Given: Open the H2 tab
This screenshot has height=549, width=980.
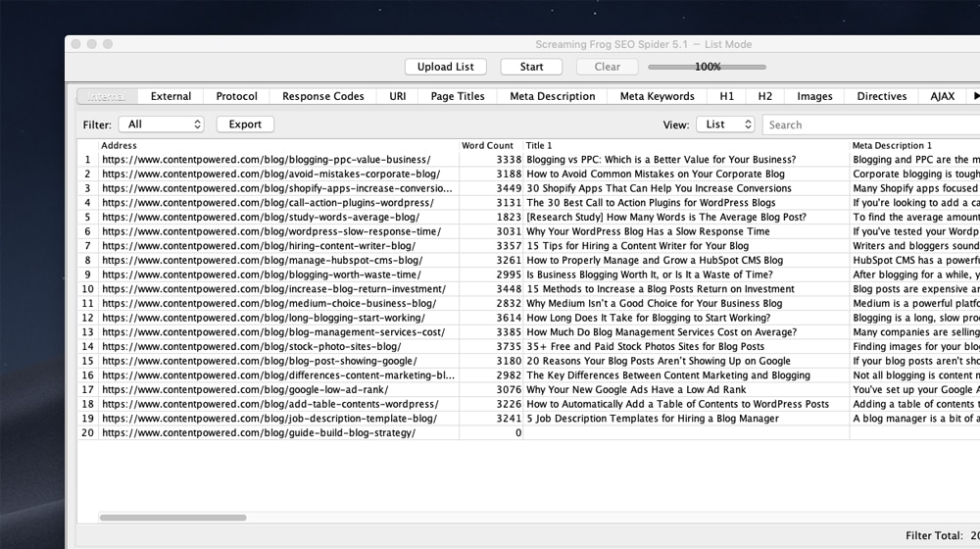Looking at the screenshot, I should point(765,96).
